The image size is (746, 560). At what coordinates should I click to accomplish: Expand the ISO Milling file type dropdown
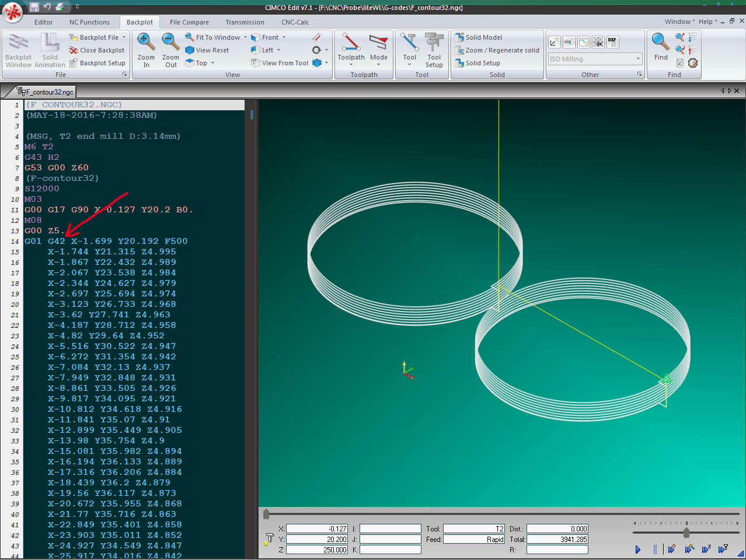point(638,59)
